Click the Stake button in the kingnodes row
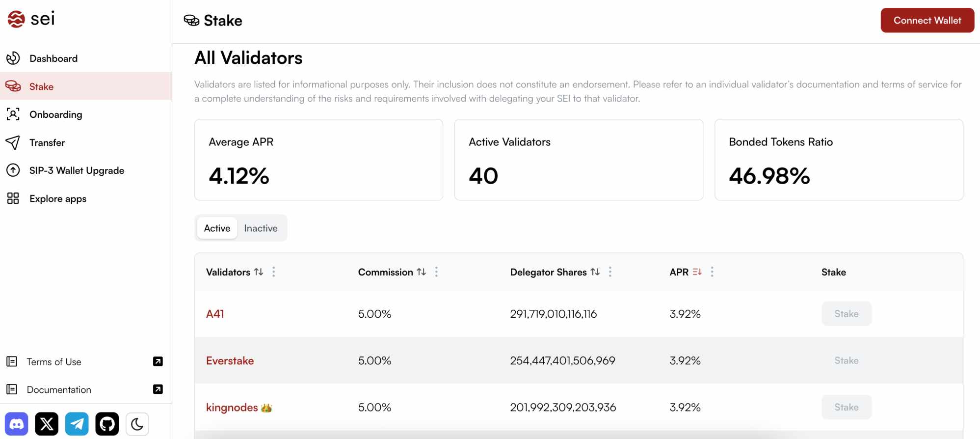The width and height of the screenshot is (980, 439). click(x=847, y=407)
